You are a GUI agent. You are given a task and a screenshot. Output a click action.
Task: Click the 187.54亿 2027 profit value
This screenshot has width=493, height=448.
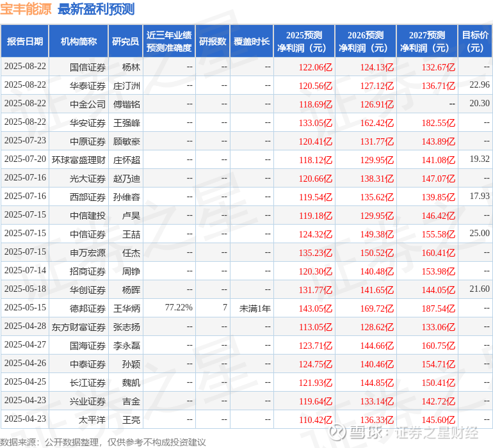coord(439,308)
